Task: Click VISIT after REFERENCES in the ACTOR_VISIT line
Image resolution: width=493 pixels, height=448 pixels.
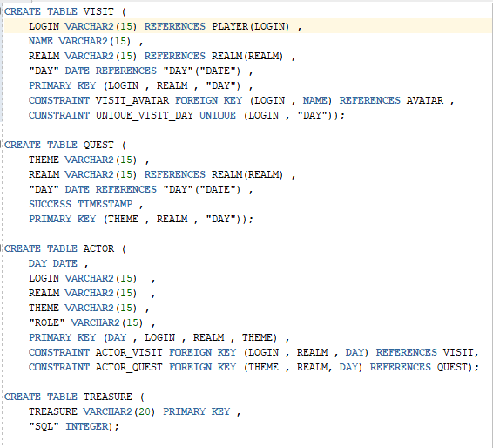Action: 458,352
